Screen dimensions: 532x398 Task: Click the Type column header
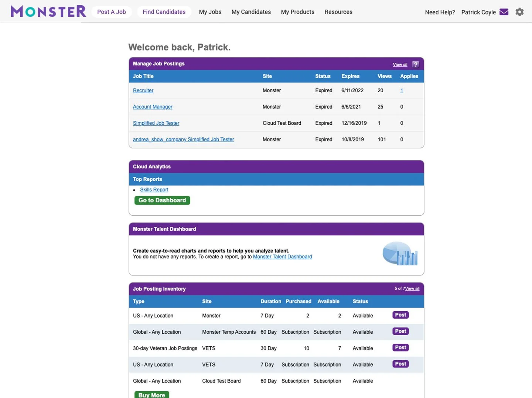[139, 301]
